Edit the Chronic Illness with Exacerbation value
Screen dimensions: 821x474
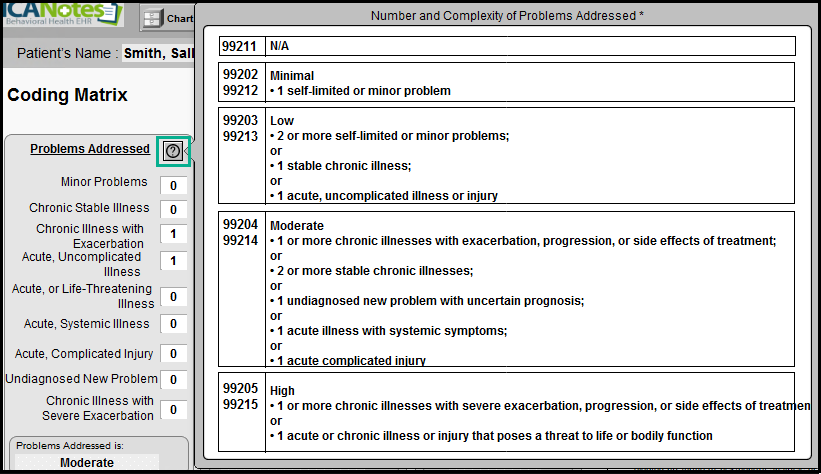pos(173,234)
